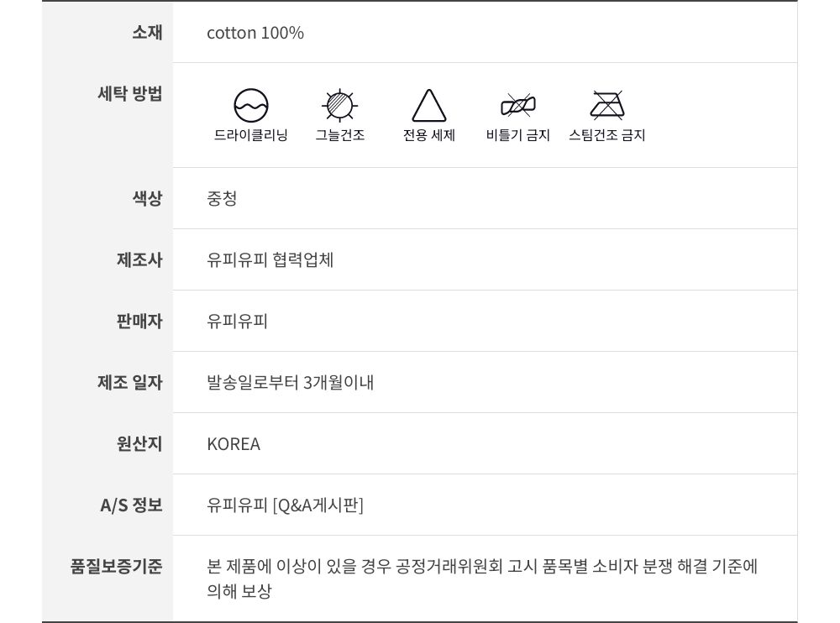Click the no-wringing crossed icon
Viewport: 840px width, 623px height.
coord(518,106)
